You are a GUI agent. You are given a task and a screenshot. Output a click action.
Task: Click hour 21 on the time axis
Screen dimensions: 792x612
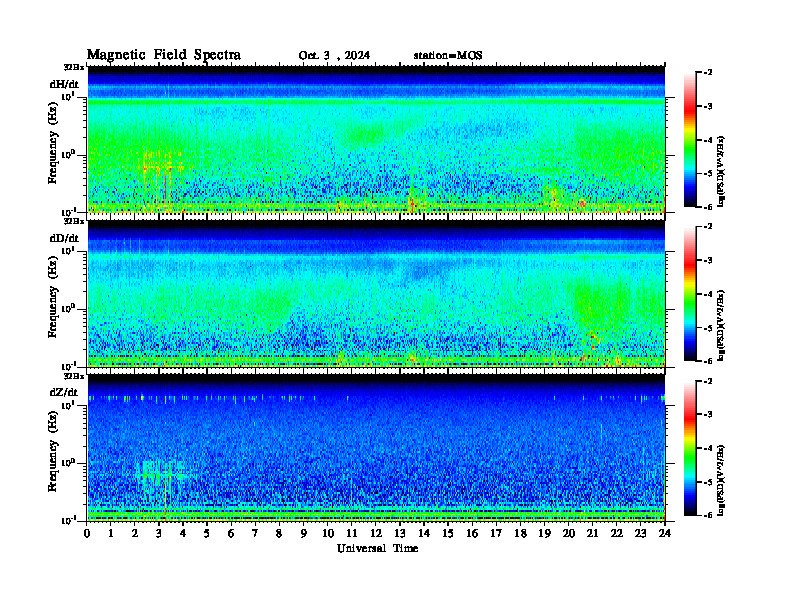click(x=592, y=533)
